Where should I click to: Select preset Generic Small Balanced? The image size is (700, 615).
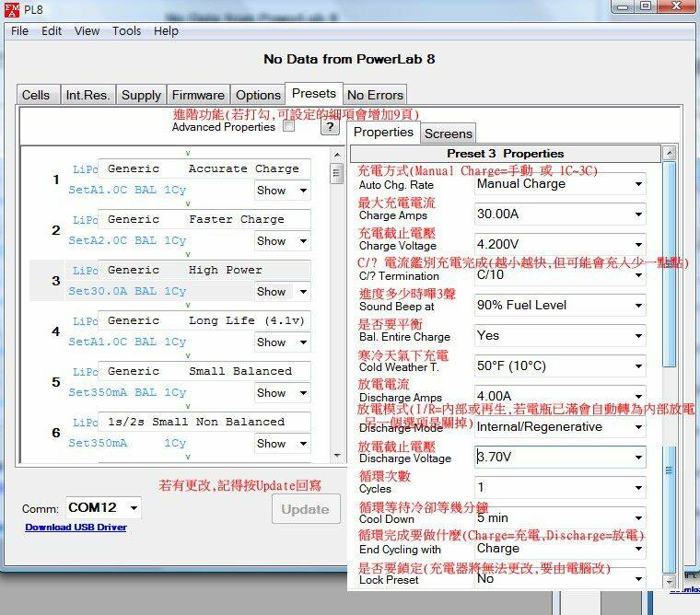click(x=204, y=371)
